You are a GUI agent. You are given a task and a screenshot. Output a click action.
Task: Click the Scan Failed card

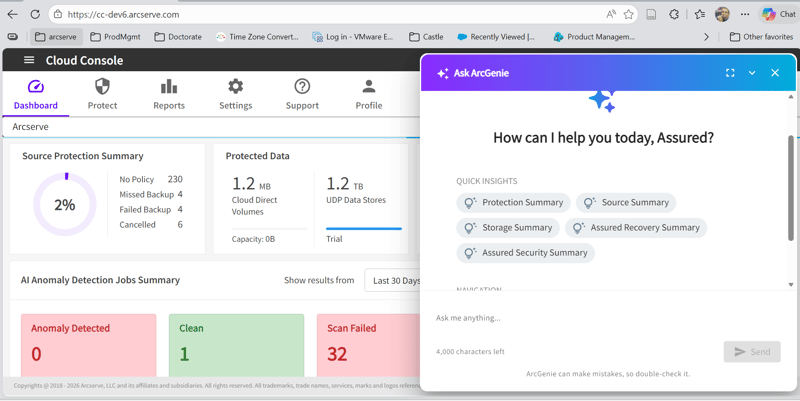coord(368,345)
